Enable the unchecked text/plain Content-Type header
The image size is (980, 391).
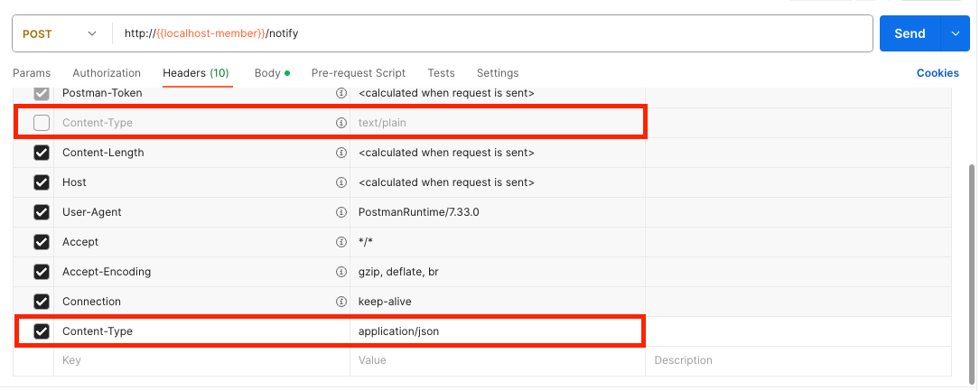pos(42,123)
